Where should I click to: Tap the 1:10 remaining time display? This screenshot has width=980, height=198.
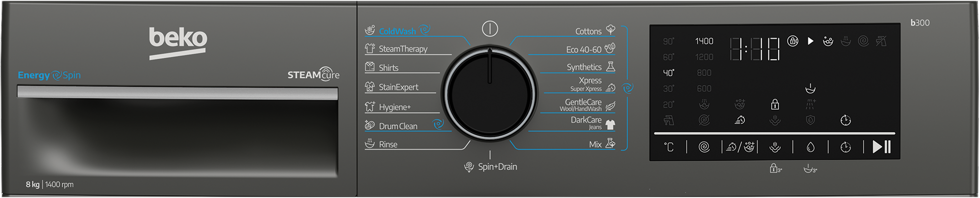(x=755, y=49)
